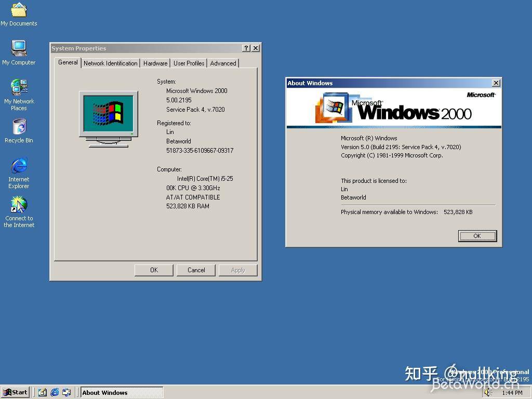The image size is (532, 399).
Task: Click the "Computer:" label
Action: [x=169, y=169]
